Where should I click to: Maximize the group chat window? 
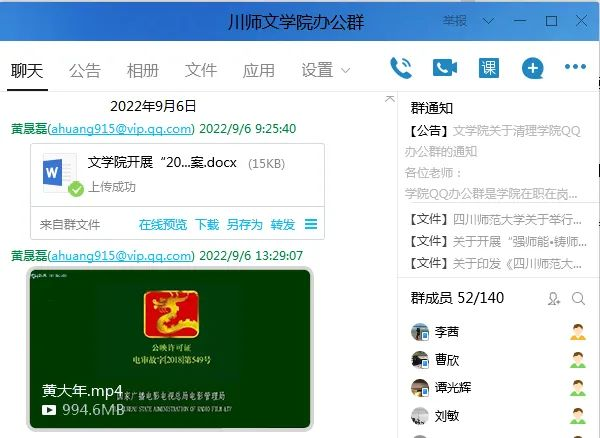(551, 21)
